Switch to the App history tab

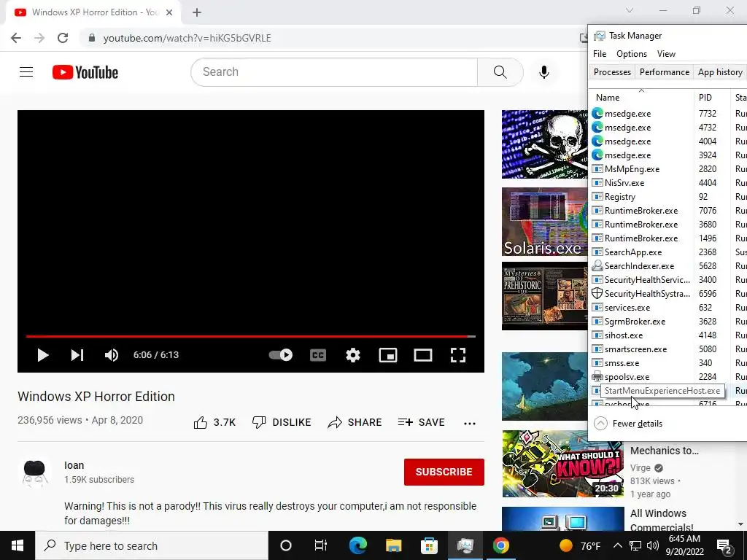pos(720,72)
